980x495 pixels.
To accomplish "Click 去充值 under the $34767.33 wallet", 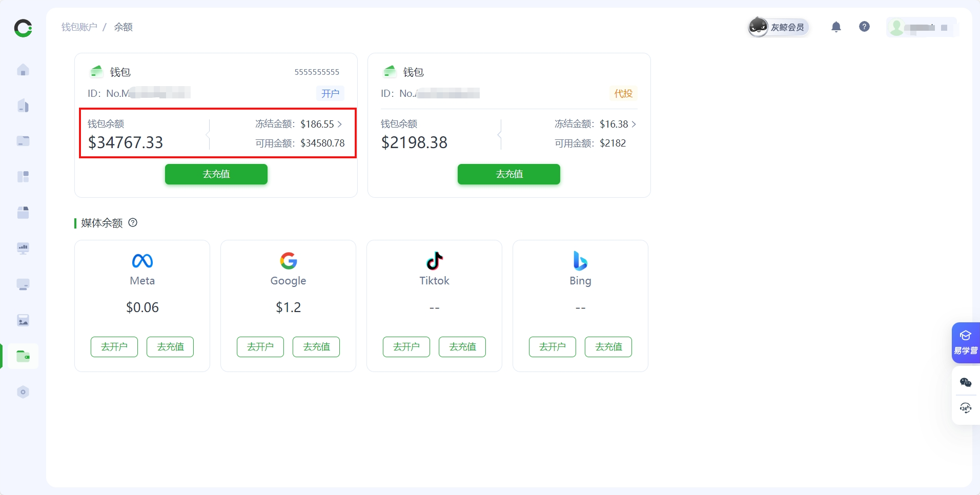I will (x=216, y=174).
